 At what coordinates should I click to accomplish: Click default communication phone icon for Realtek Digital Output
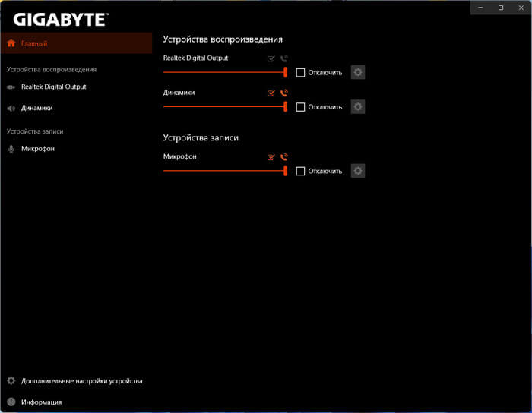(284, 58)
